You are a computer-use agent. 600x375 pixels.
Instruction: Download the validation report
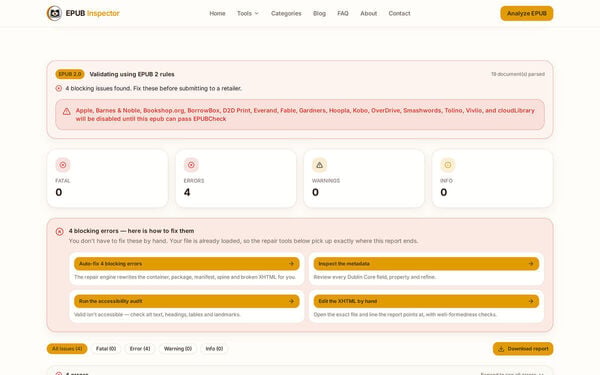click(x=523, y=349)
